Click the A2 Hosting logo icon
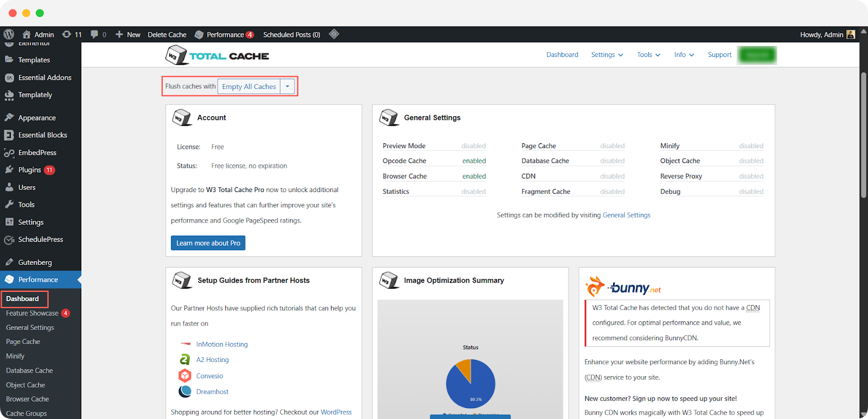The height and width of the screenshot is (419, 868). 185,359
